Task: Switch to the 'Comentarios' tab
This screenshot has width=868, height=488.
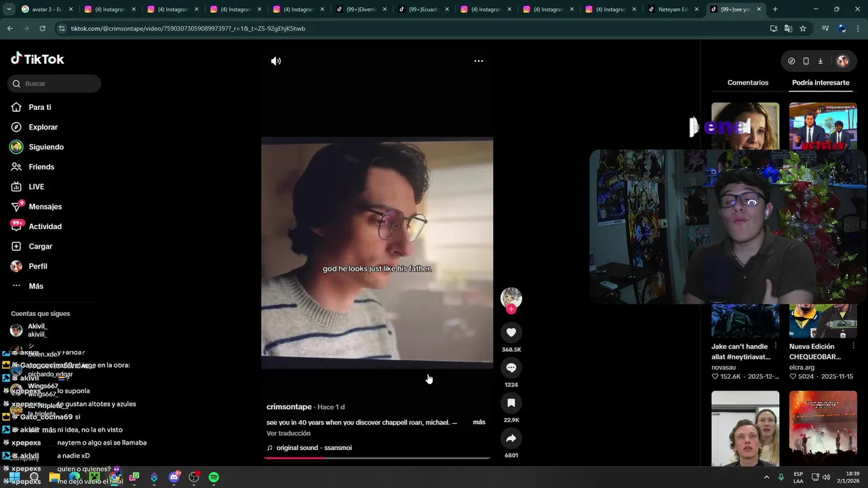Action: (748, 83)
